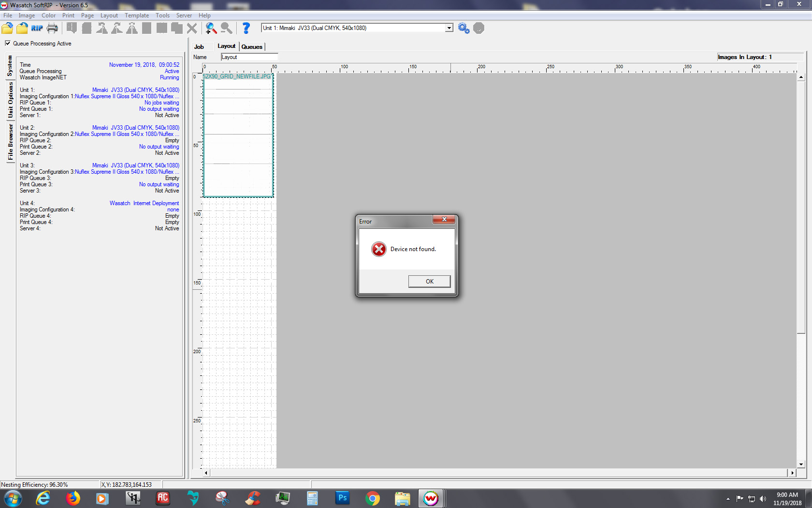Open the Page menu
The height and width of the screenshot is (508, 812).
87,15
